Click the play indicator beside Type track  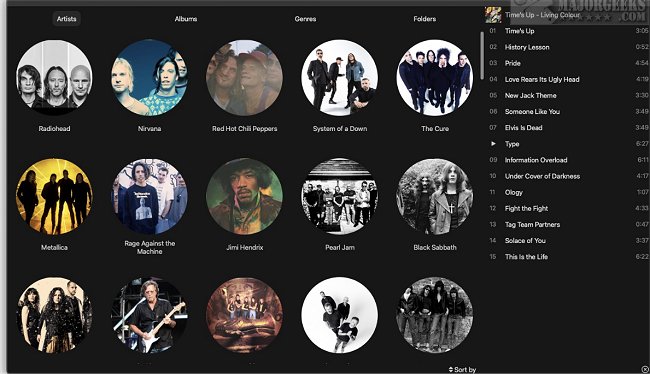coord(493,143)
